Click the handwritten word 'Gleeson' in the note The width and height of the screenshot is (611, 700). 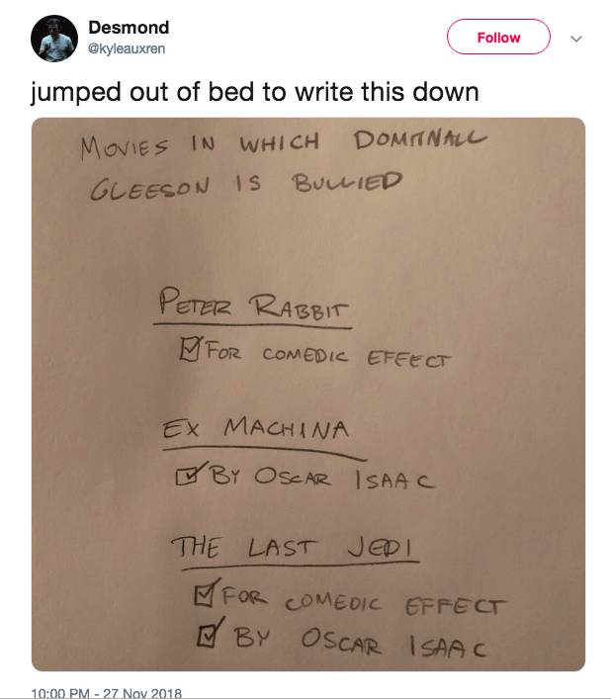click(x=148, y=187)
